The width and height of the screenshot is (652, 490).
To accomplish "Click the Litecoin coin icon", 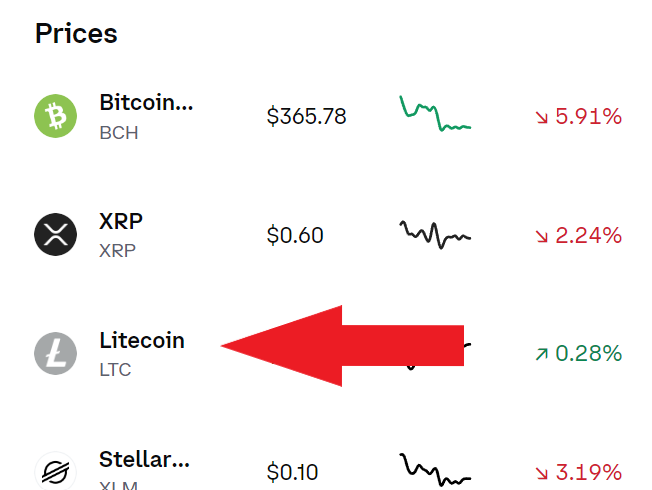I will tap(56, 353).
